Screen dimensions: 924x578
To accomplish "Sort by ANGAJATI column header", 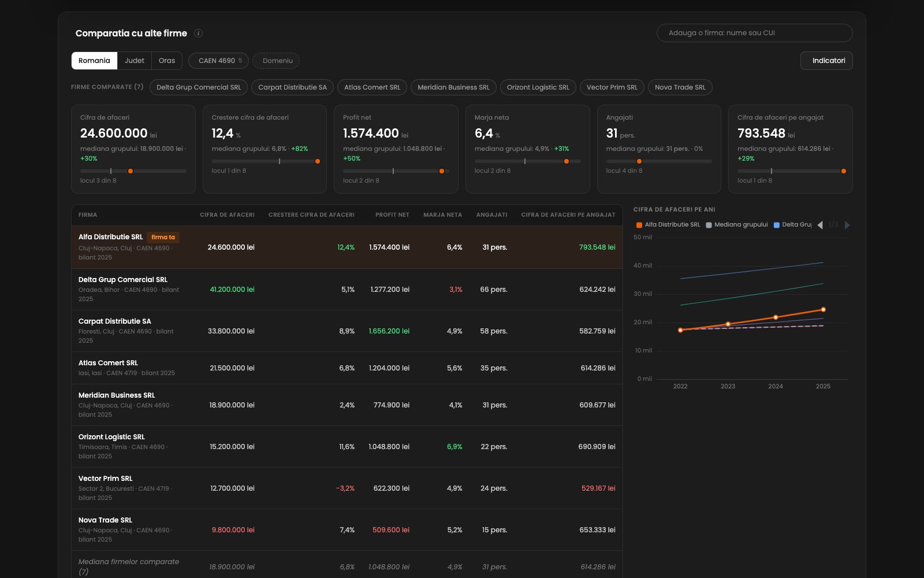I will 491,215.
